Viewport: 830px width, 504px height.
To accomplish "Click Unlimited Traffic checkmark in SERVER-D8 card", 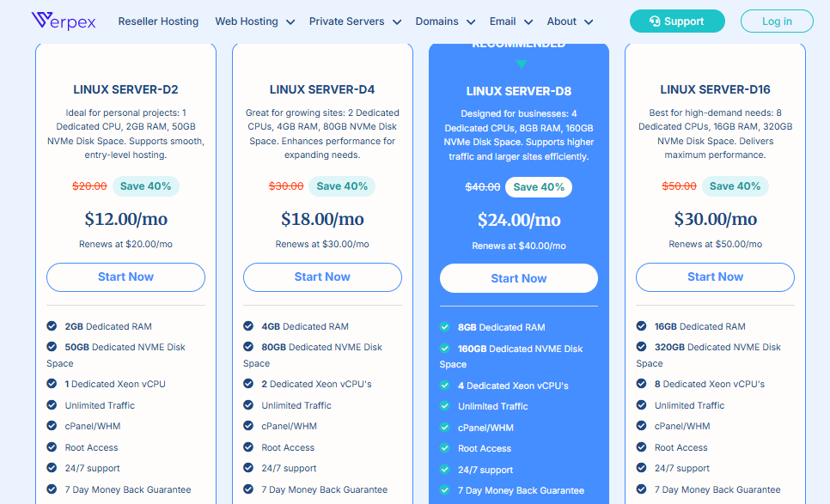I will coord(445,405).
